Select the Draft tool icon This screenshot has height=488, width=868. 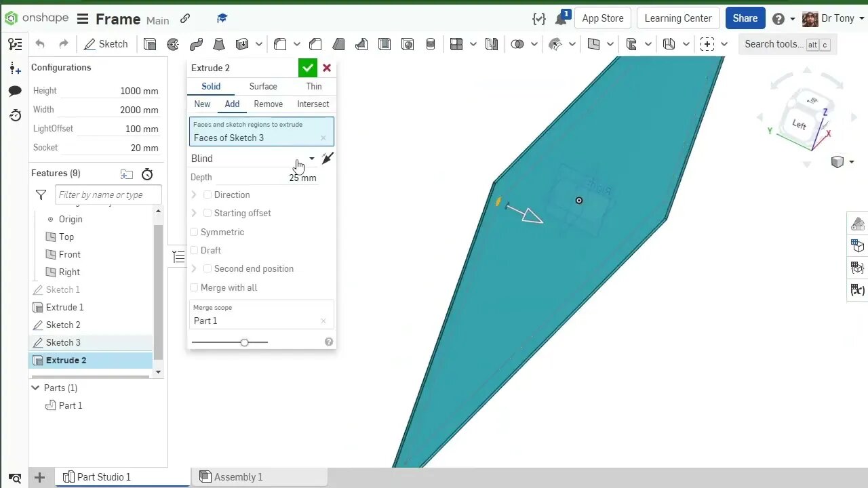click(338, 44)
